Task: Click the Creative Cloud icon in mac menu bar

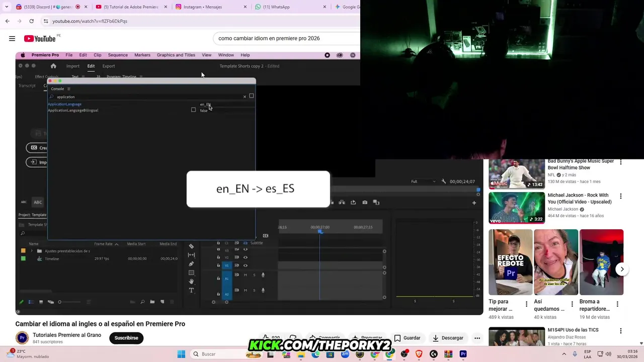Action: click(x=340, y=55)
